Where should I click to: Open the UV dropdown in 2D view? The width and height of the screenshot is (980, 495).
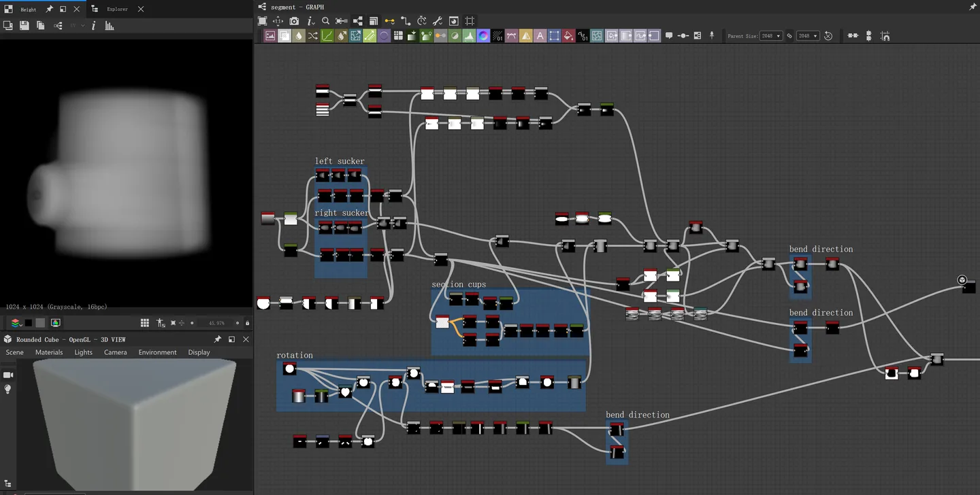click(77, 26)
